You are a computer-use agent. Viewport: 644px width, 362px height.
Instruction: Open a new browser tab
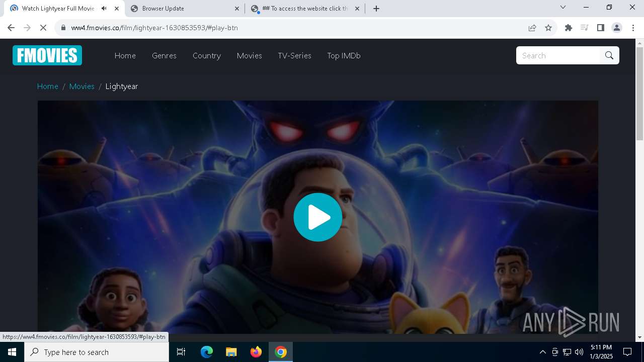point(376,9)
